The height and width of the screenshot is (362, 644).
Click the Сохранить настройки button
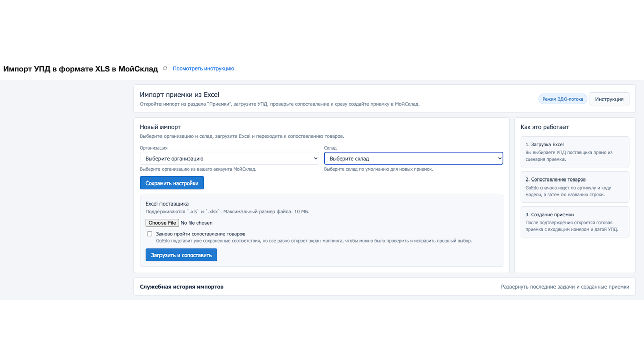click(x=172, y=183)
